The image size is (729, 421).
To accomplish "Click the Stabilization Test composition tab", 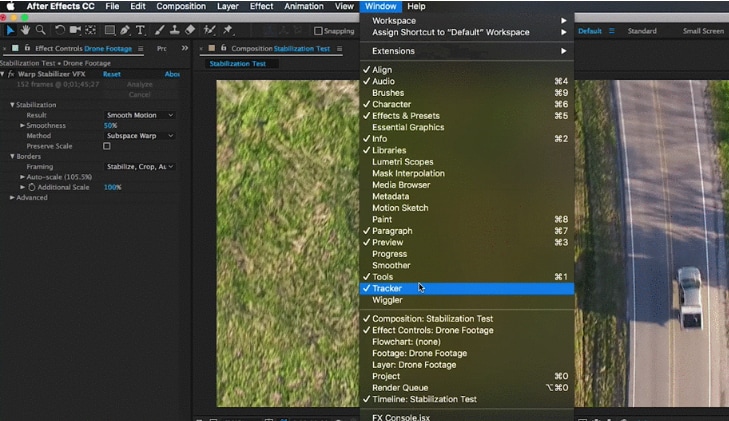I will click(x=238, y=64).
